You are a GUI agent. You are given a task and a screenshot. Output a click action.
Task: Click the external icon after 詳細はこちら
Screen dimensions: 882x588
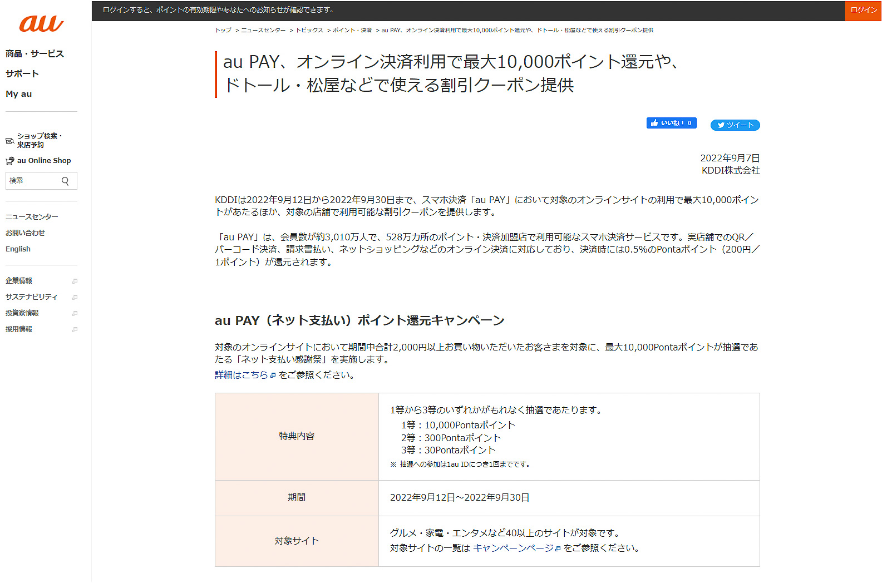273,375
